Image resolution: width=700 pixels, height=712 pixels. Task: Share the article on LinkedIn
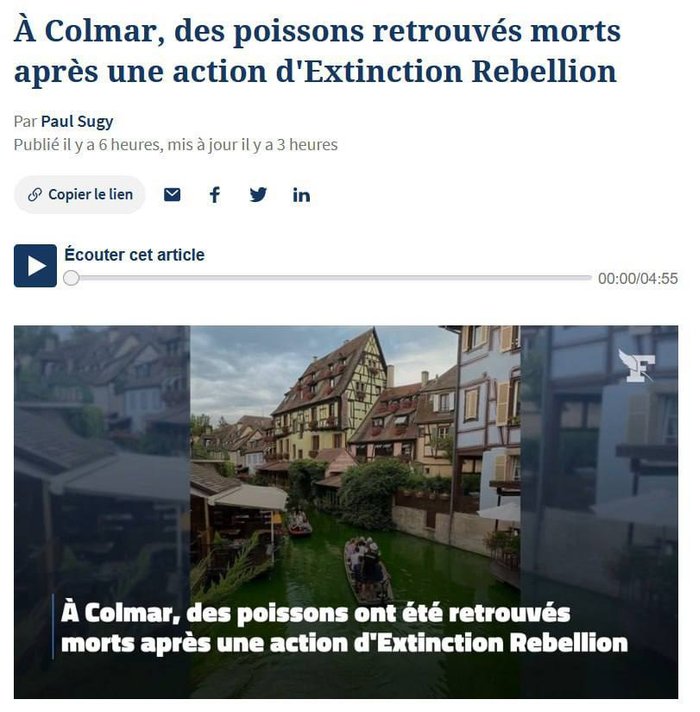(x=301, y=195)
